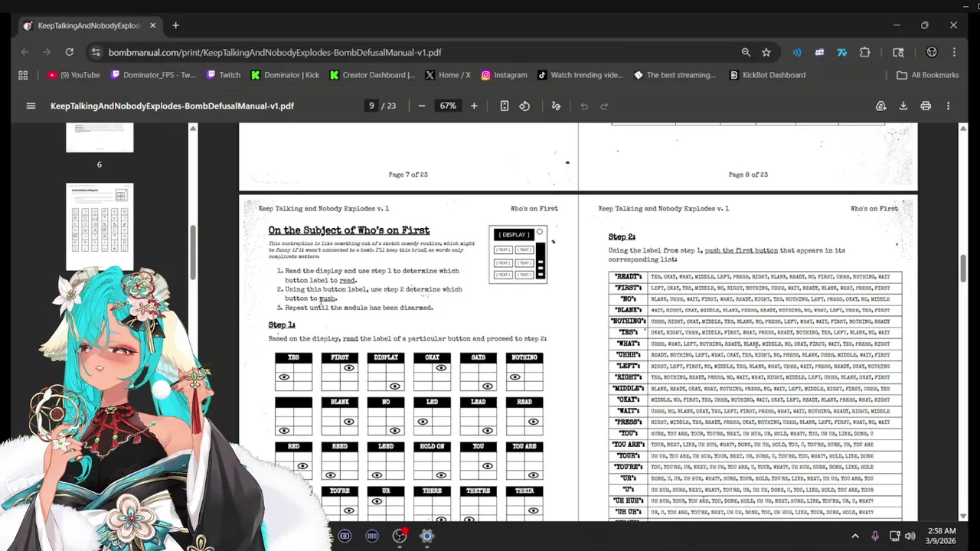Open the Chrome profile avatar
Screen dimensions: 980x551
click(x=932, y=52)
